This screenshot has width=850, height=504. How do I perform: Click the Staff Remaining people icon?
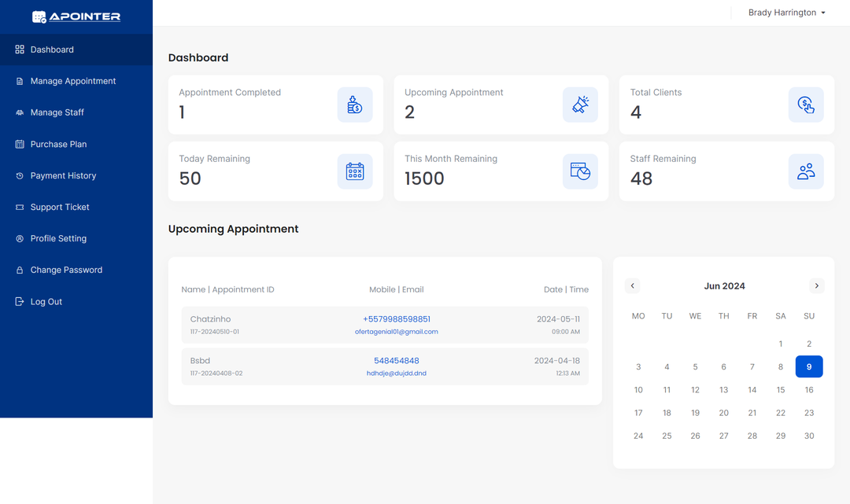coord(806,171)
